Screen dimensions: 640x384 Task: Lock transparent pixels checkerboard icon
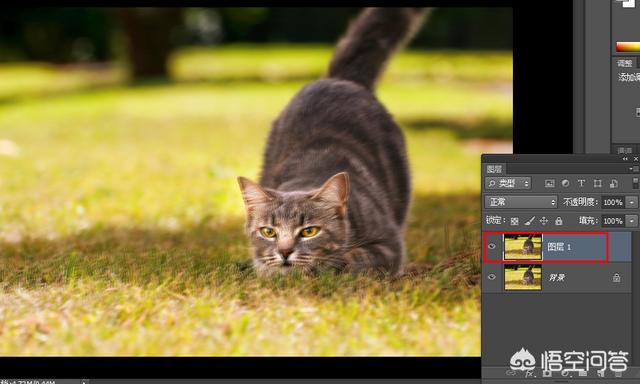pos(515,221)
